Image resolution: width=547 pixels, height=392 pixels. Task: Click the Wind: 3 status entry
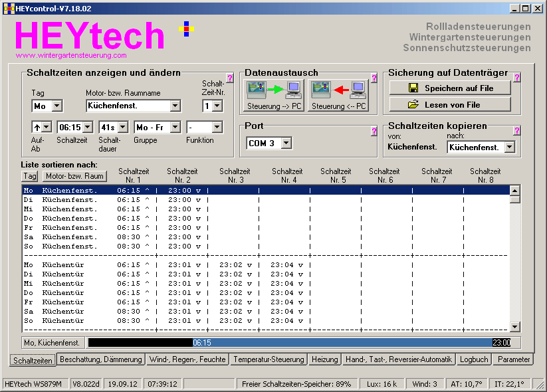pyautogui.click(x=425, y=384)
